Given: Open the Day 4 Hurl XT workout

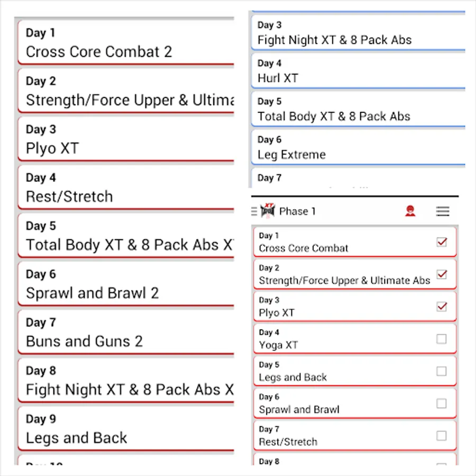Looking at the screenshot, I should [x=358, y=71].
